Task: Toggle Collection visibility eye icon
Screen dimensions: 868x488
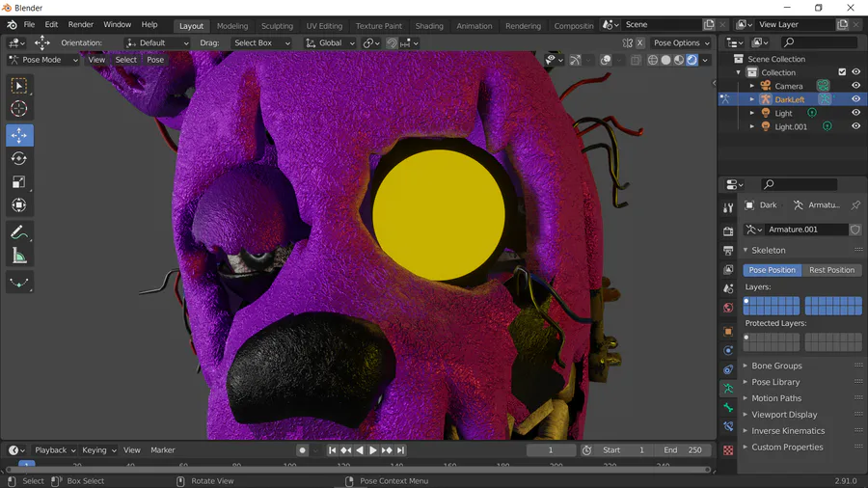Action: tap(855, 72)
